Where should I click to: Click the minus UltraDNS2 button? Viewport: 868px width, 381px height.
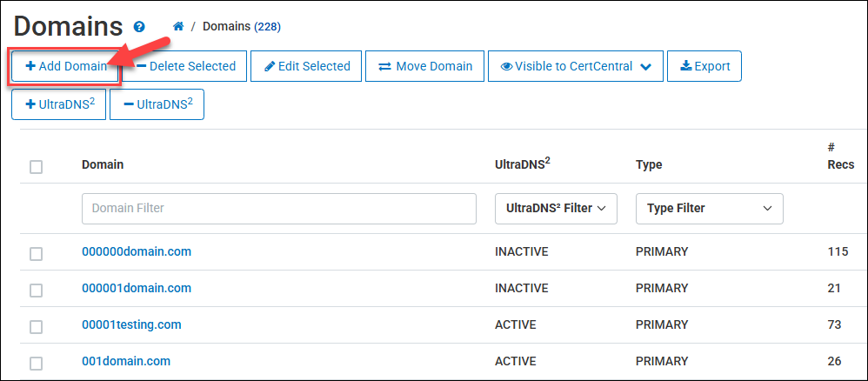pos(157,104)
